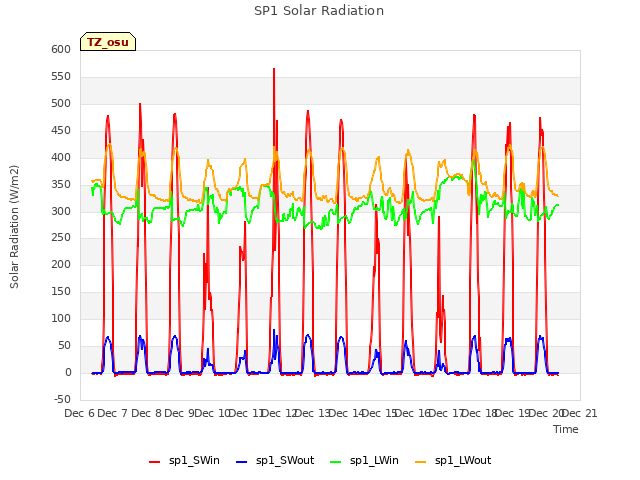Click the SP1 Solar Radiation chart title
The width and height of the screenshot is (640, 480).
(x=319, y=11)
